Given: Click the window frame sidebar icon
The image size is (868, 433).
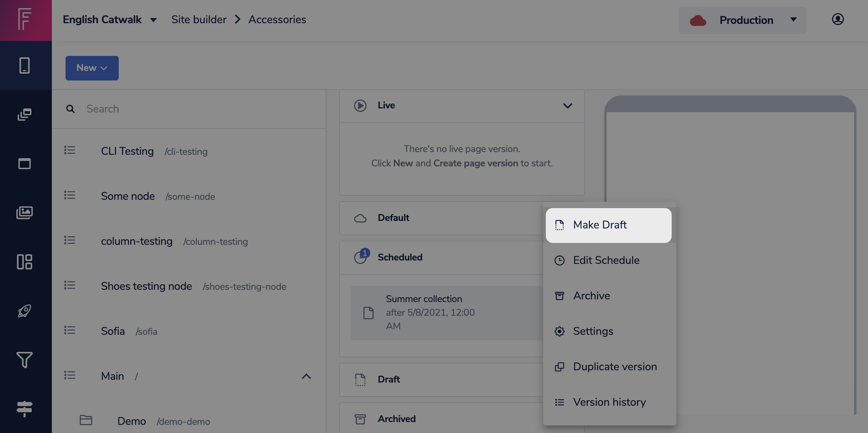Looking at the screenshot, I should coord(25,164).
